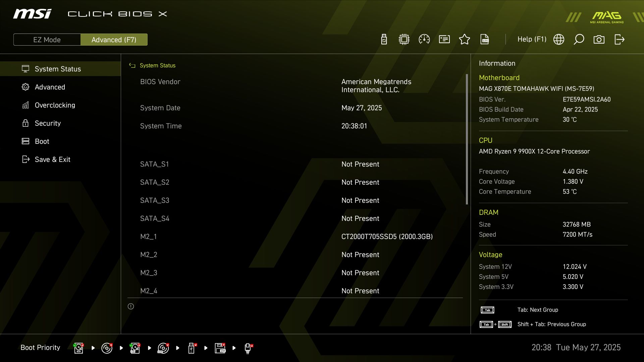Open the Security menu

(48, 123)
